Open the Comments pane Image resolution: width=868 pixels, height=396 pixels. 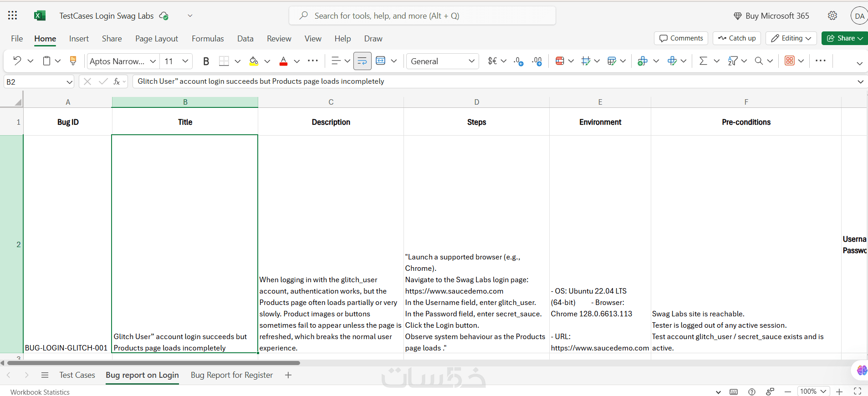[x=681, y=38]
